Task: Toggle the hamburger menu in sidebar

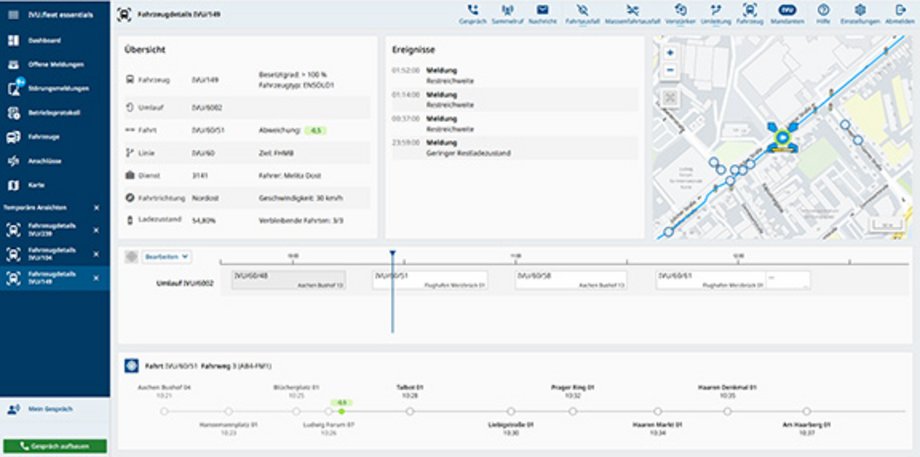Action: point(13,15)
